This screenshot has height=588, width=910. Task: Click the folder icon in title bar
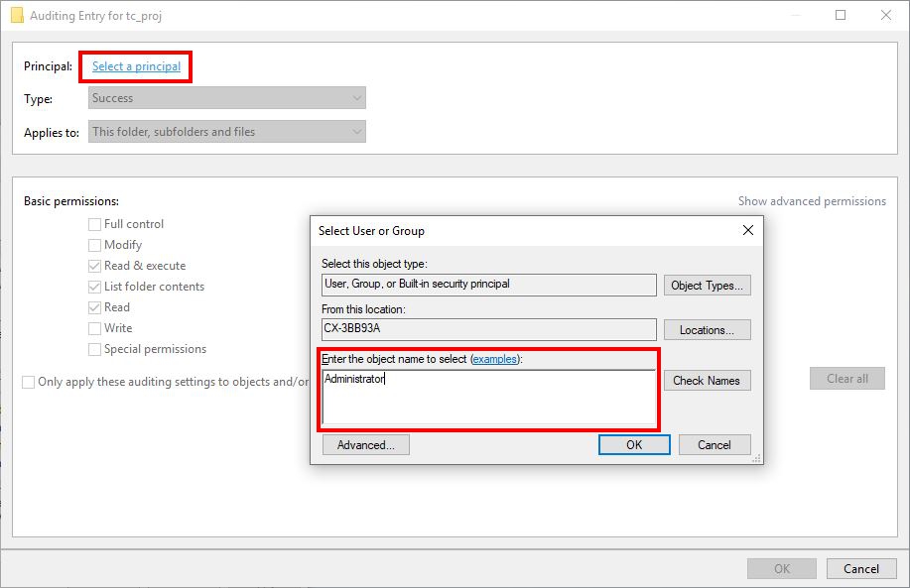coord(18,15)
